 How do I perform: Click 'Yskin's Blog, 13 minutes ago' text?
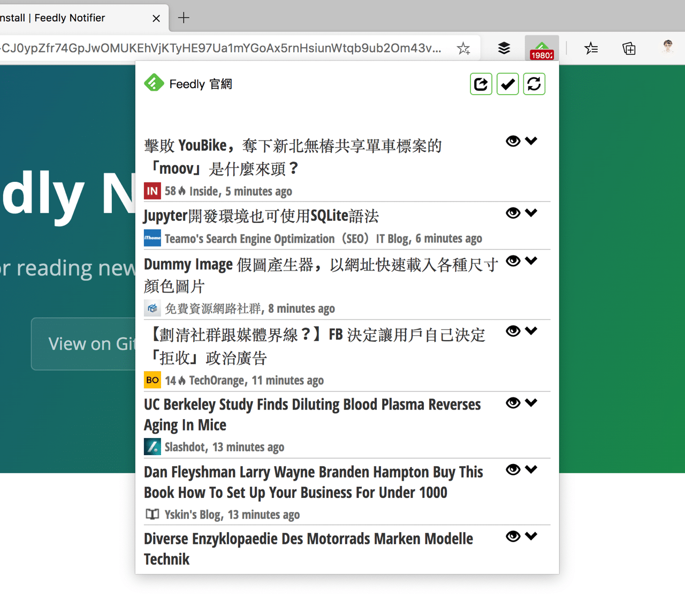[x=232, y=514]
